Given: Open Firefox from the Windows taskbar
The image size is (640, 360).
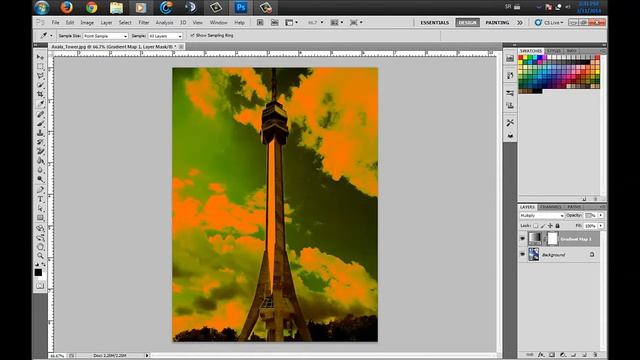Looking at the screenshot, I should pyautogui.click(x=66, y=7).
